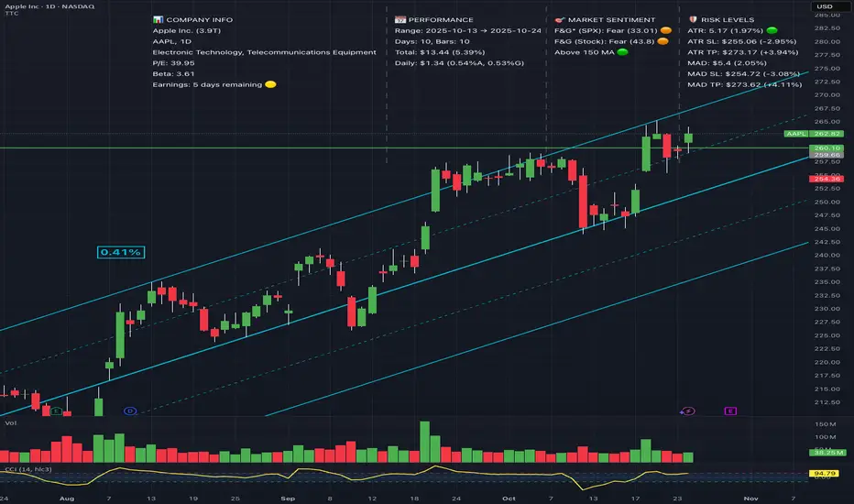
Task: Click the 'MAD: $5.4 (2.05%)' text
Action: 727,63
